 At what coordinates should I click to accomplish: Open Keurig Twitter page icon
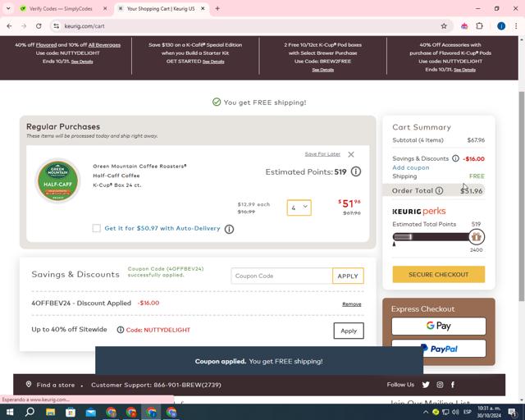[x=426, y=385]
